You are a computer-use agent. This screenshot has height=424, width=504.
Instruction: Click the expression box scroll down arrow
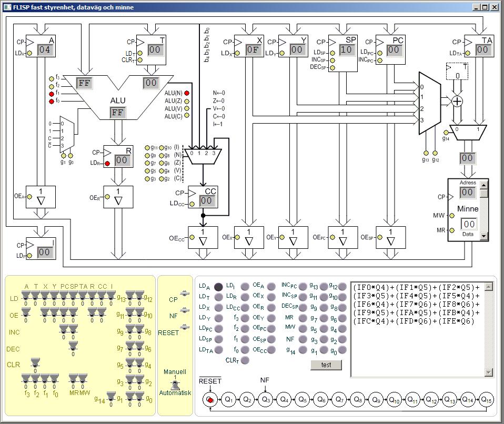click(x=489, y=372)
